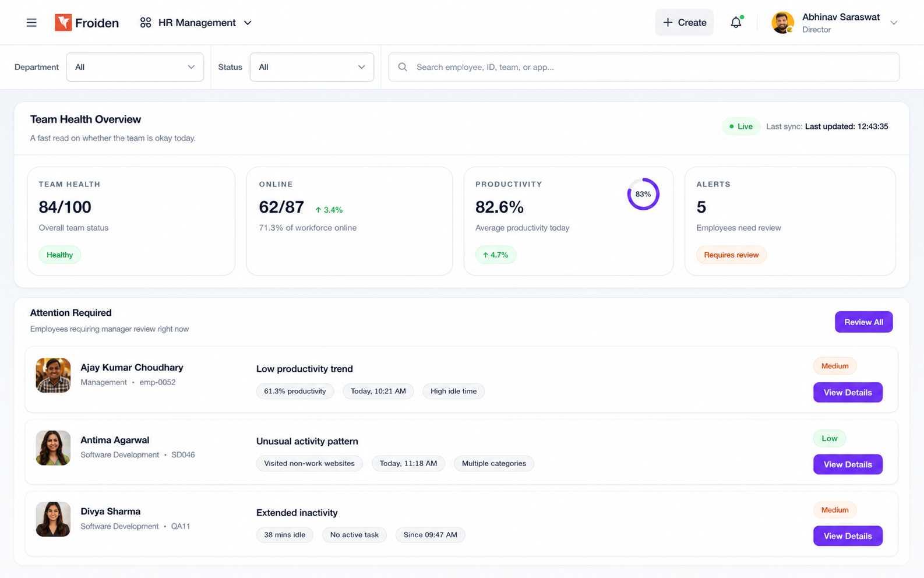Screen dimensions: 924x578
Task: Click the emp-0052 employee ID
Action: click(x=157, y=382)
